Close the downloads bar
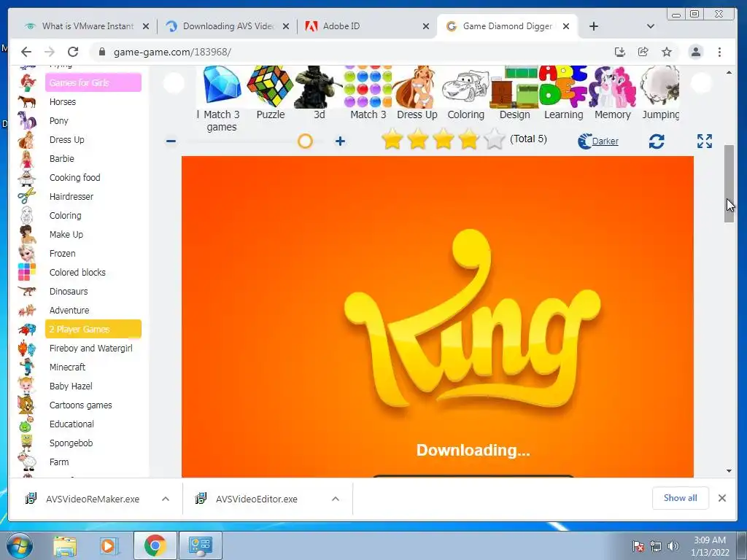Image resolution: width=747 pixels, height=560 pixels. [x=722, y=498]
